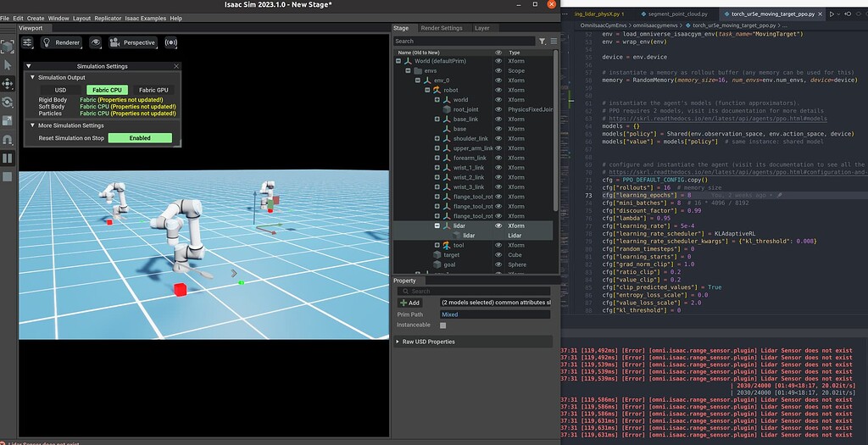This screenshot has height=445, width=868.
Task: Switch to the Render Settings tab
Action: [x=441, y=28]
